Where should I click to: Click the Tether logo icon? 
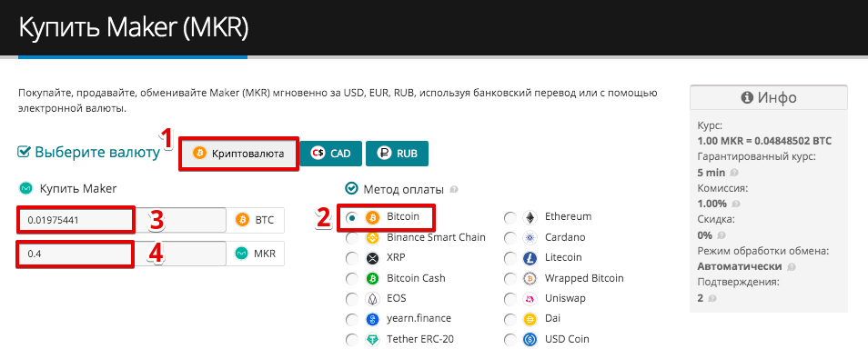[372, 340]
